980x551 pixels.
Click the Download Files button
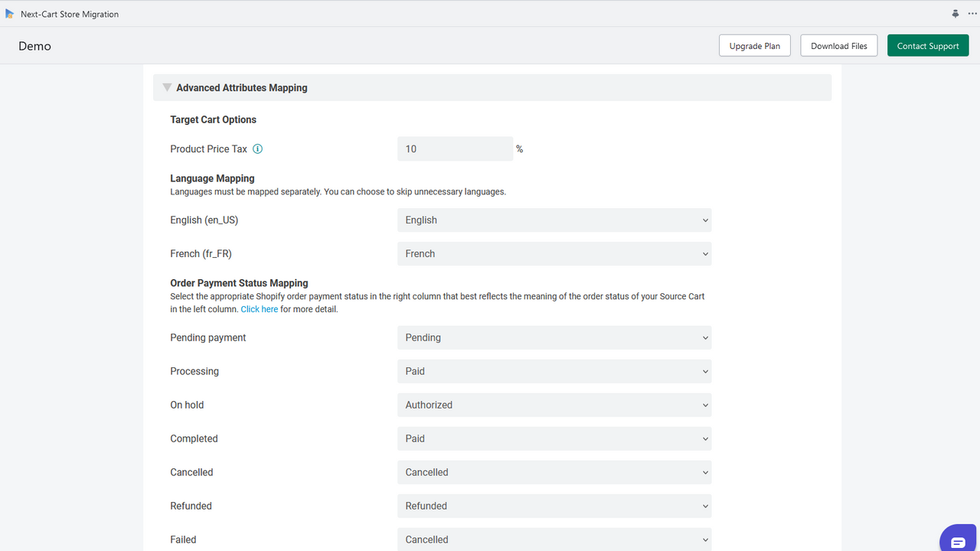point(838,45)
